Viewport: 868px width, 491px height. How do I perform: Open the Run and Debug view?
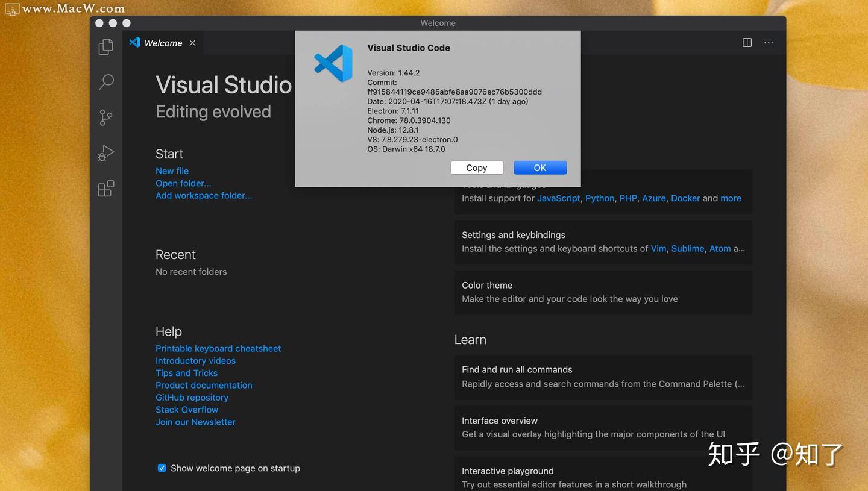tap(106, 153)
